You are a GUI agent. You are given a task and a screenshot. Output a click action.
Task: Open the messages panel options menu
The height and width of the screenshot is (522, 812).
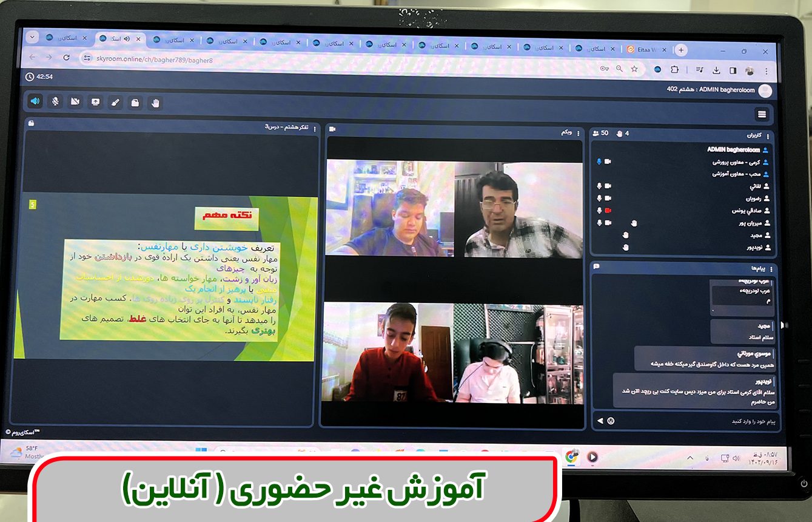[x=771, y=268]
